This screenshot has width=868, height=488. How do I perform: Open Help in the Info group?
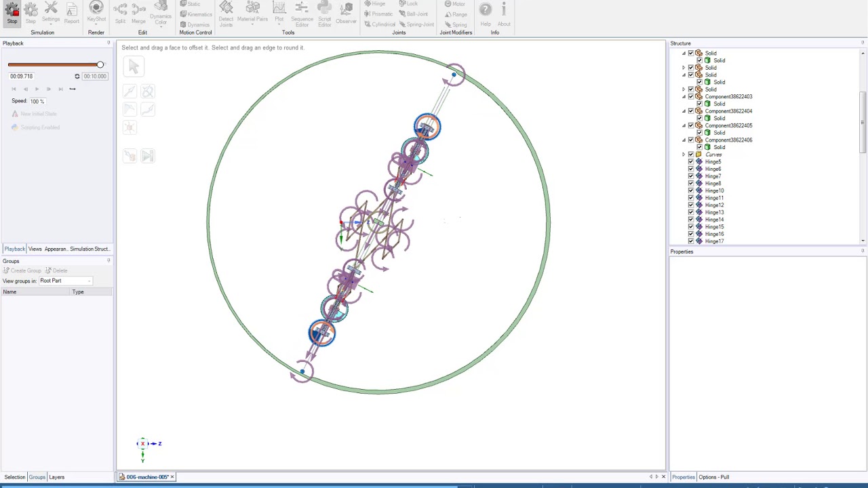(x=486, y=14)
